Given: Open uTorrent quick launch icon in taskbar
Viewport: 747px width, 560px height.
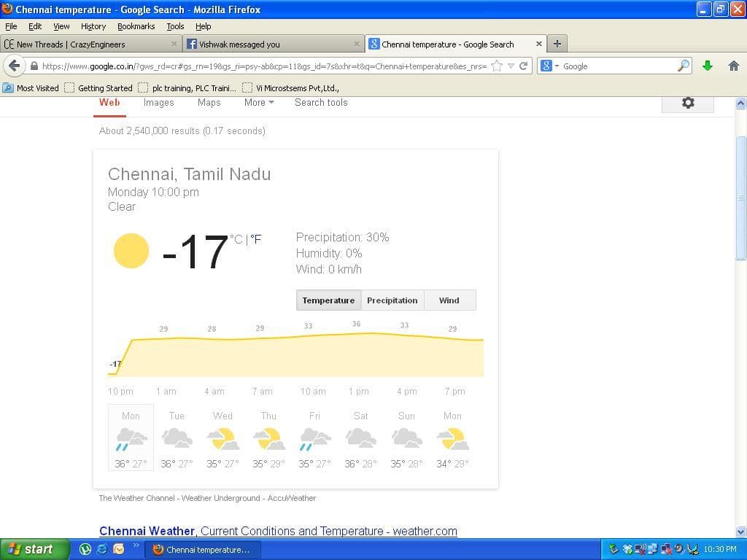Looking at the screenshot, I should (x=85, y=549).
